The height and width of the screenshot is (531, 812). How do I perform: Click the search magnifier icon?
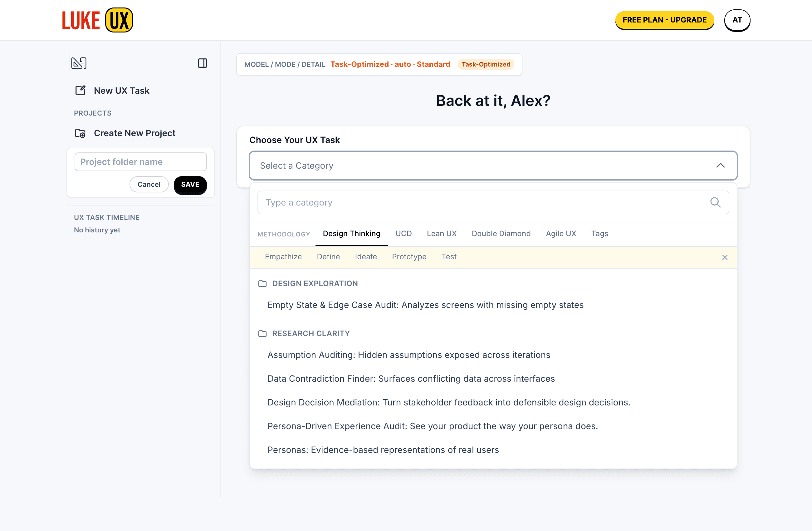(x=715, y=202)
